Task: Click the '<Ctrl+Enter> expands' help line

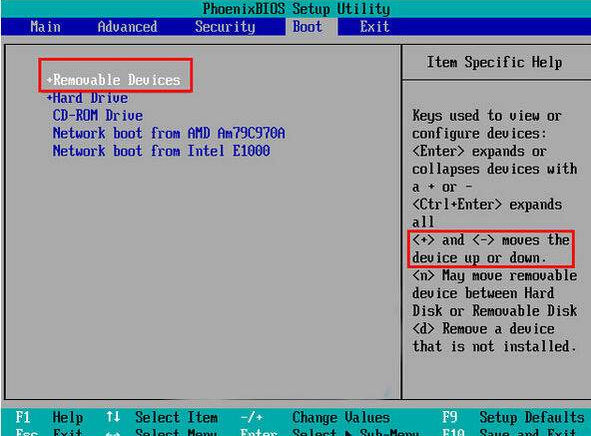Action: [x=487, y=205]
